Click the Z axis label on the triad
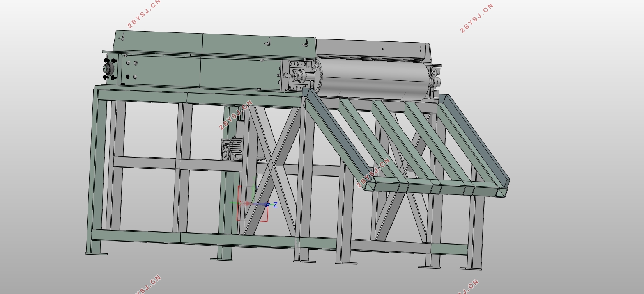 click(275, 205)
